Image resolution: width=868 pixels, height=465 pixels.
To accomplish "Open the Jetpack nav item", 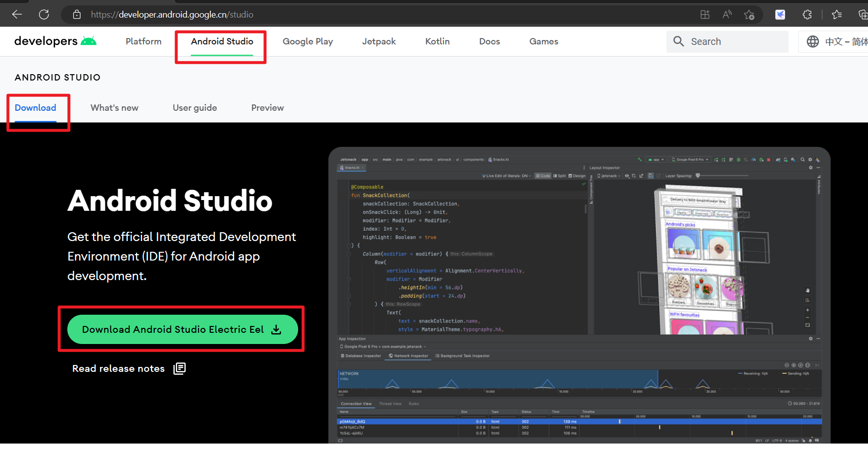I will [x=379, y=41].
